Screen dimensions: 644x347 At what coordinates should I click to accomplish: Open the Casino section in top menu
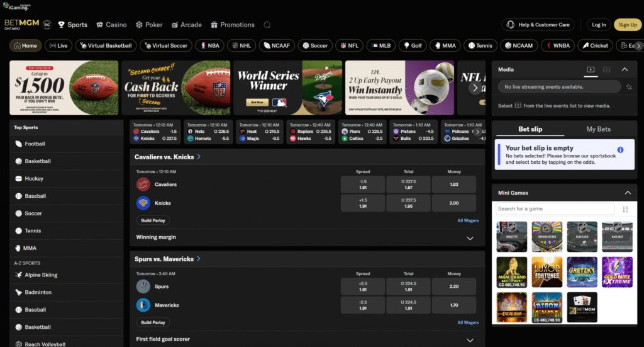click(x=111, y=25)
